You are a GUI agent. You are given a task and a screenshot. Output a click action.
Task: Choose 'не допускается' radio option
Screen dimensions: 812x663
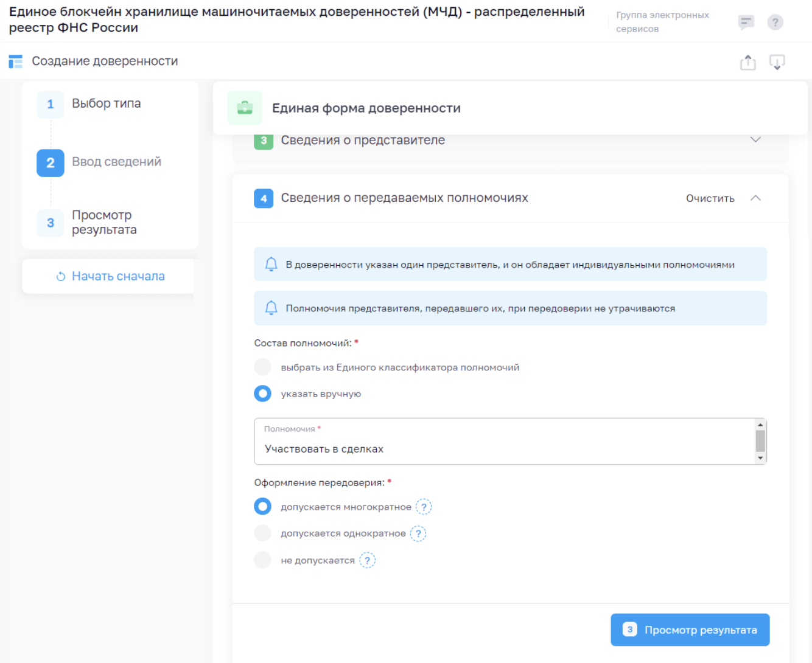263,560
